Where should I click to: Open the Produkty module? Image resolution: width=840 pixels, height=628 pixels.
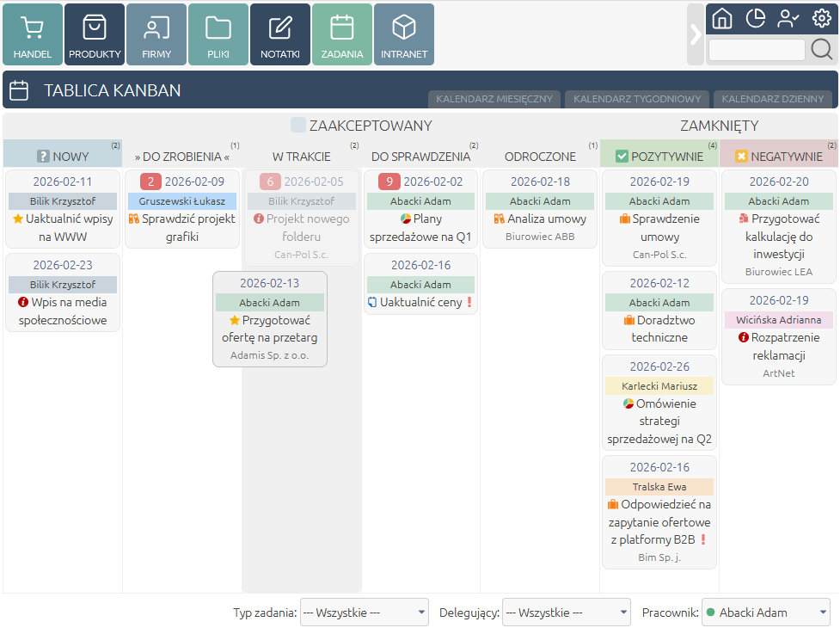click(95, 34)
